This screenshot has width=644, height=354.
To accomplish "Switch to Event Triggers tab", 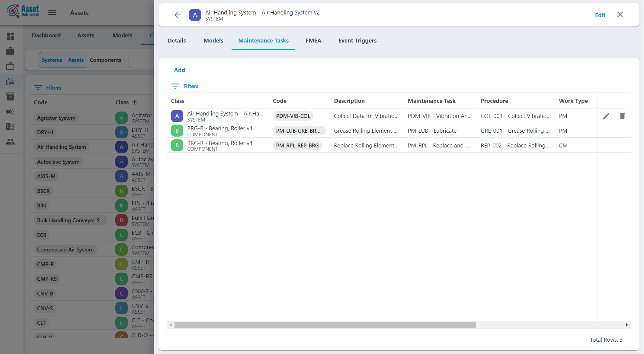I will pyautogui.click(x=357, y=40).
